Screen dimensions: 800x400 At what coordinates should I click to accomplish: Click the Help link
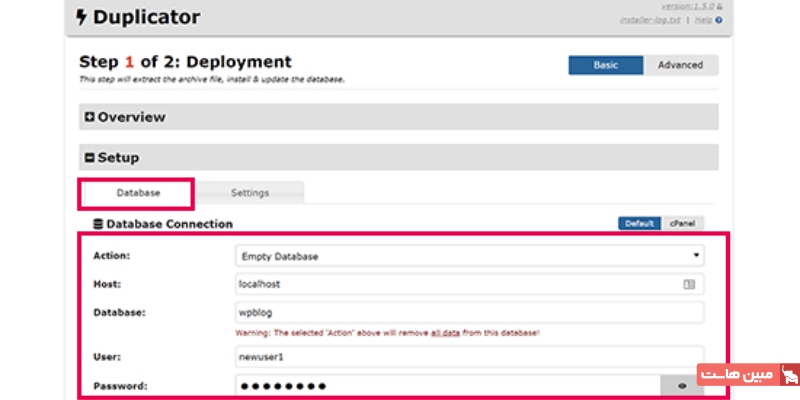click(704, 19)
